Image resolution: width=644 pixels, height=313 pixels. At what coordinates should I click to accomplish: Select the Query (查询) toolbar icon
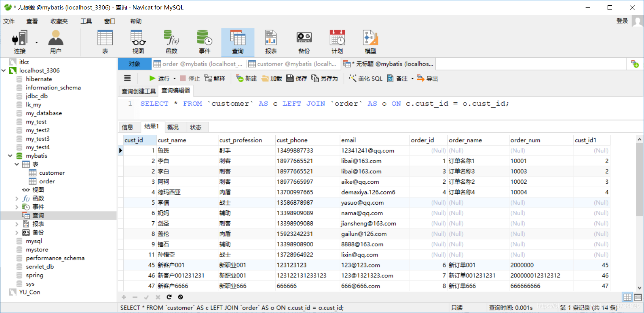click(x=238, y=42)
